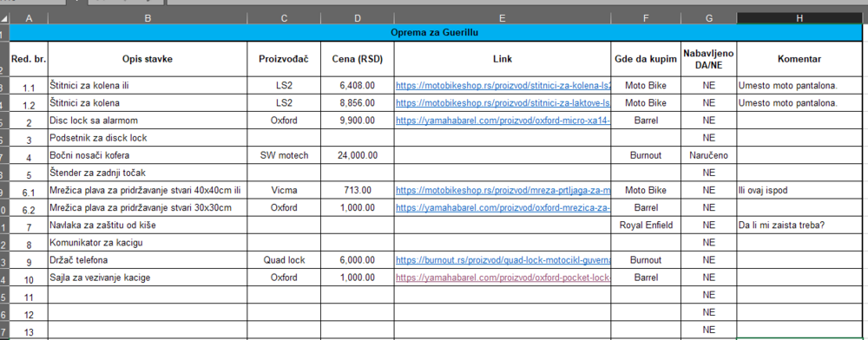Select the 'Ili ovaj ispod' comment cell
868x340 pixels.
click(x=799, y=190)
